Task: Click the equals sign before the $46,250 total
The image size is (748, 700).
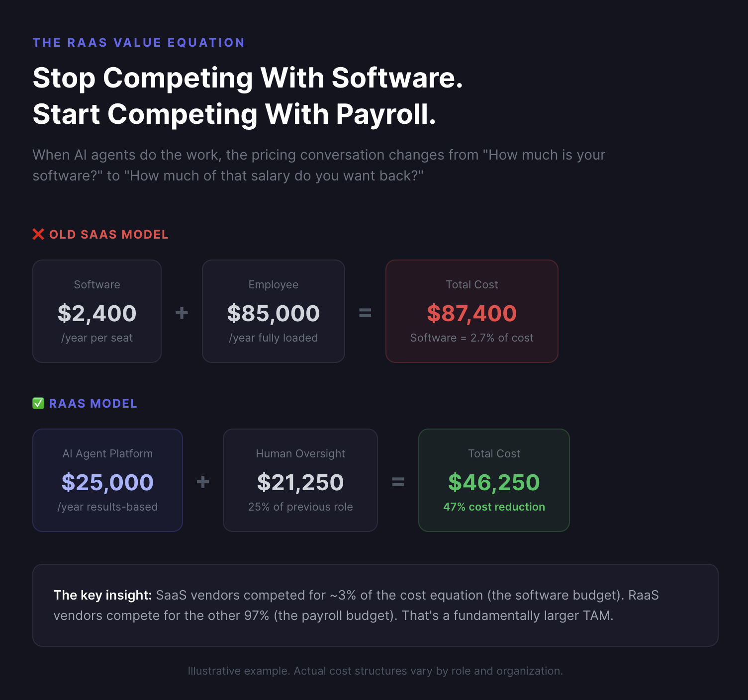Action: click(398, 482)
